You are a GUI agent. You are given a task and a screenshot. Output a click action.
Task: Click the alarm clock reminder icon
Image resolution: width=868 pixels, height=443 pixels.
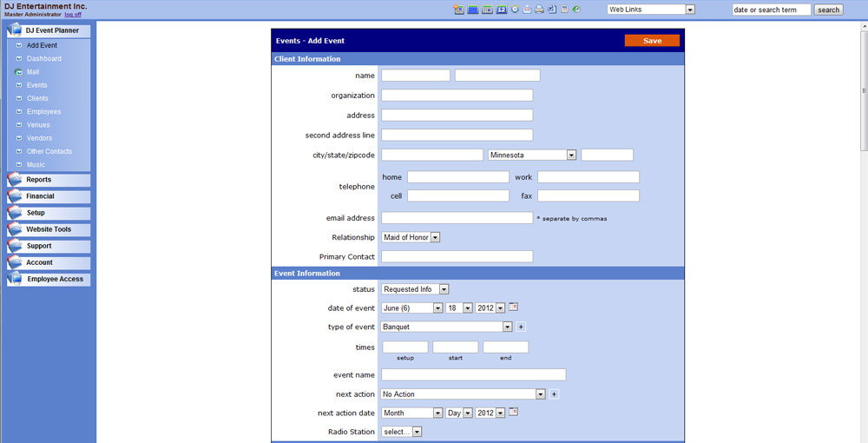[x=515, y=10]
